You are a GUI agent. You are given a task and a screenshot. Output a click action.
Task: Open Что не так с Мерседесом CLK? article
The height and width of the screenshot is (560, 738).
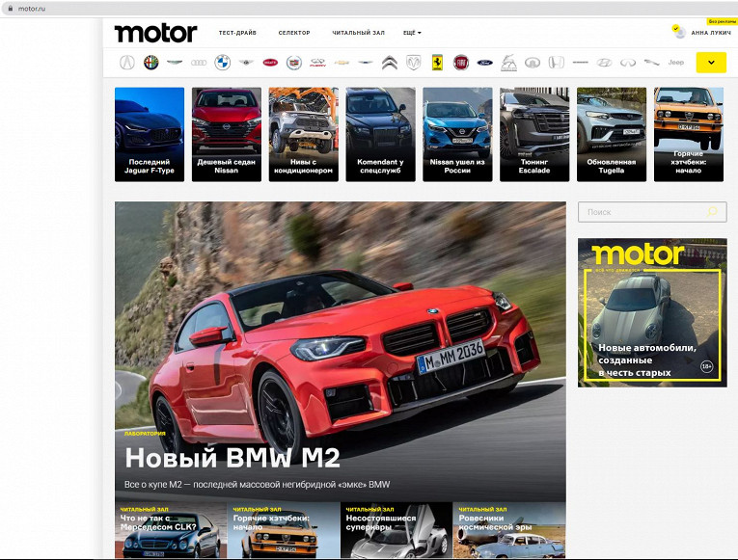(x=171, y=530)
